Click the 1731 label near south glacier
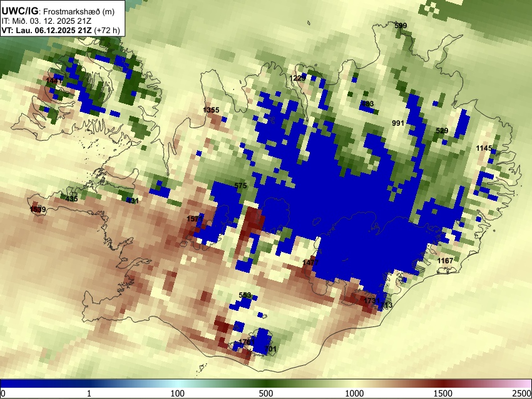The height and width of the screenshot is (399, 532). pyautogui.click(x=372, y=301)
